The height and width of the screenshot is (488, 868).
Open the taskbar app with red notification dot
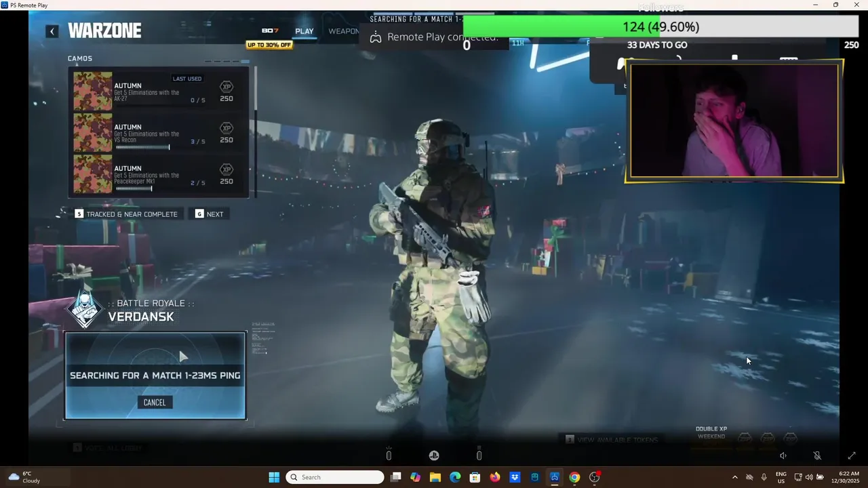click(x=595, y=477)
